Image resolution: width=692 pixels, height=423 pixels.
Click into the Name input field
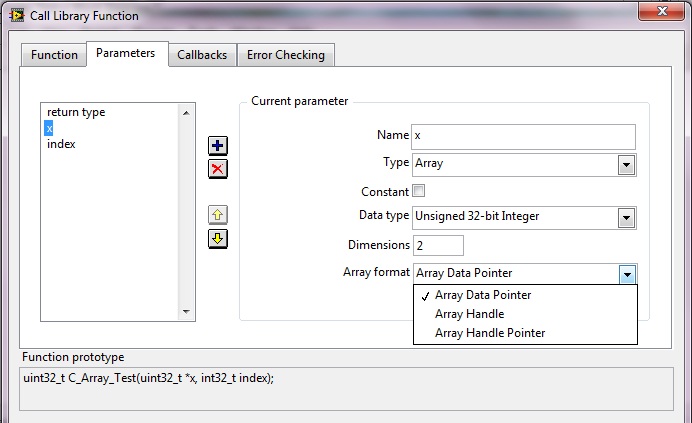tap(523, 137)
